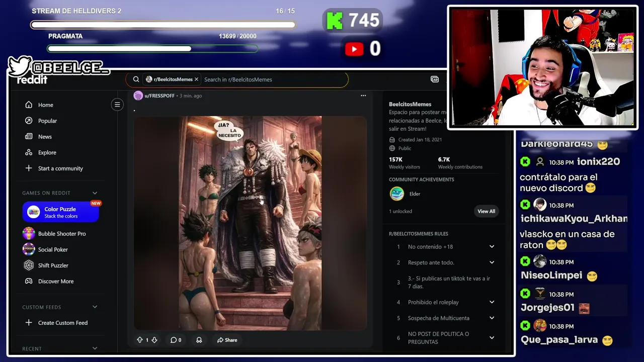Click the Stream de Helldivers 2 progress bar
The image size is (644, 362).
click(x=163, y=25)
